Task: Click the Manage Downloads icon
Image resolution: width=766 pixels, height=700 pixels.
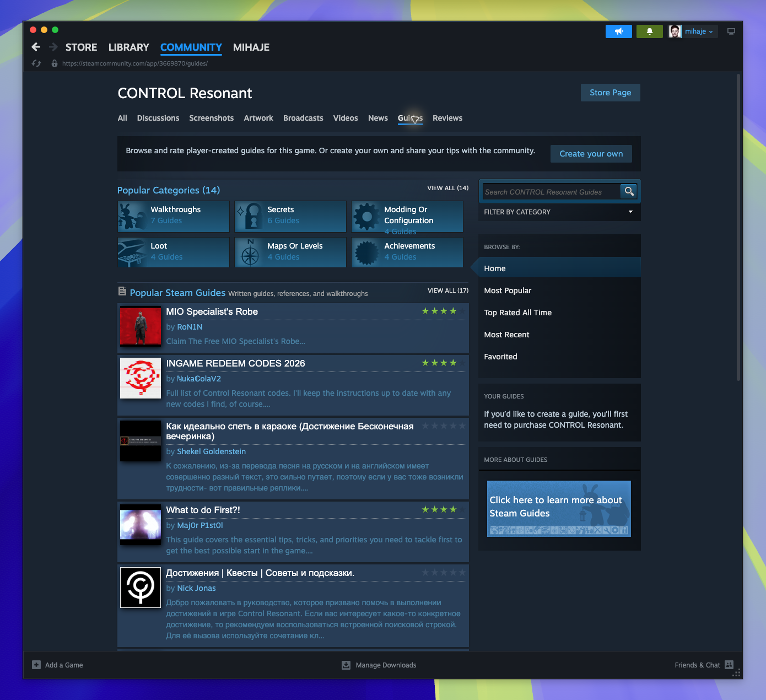Action: click(346, 665)
